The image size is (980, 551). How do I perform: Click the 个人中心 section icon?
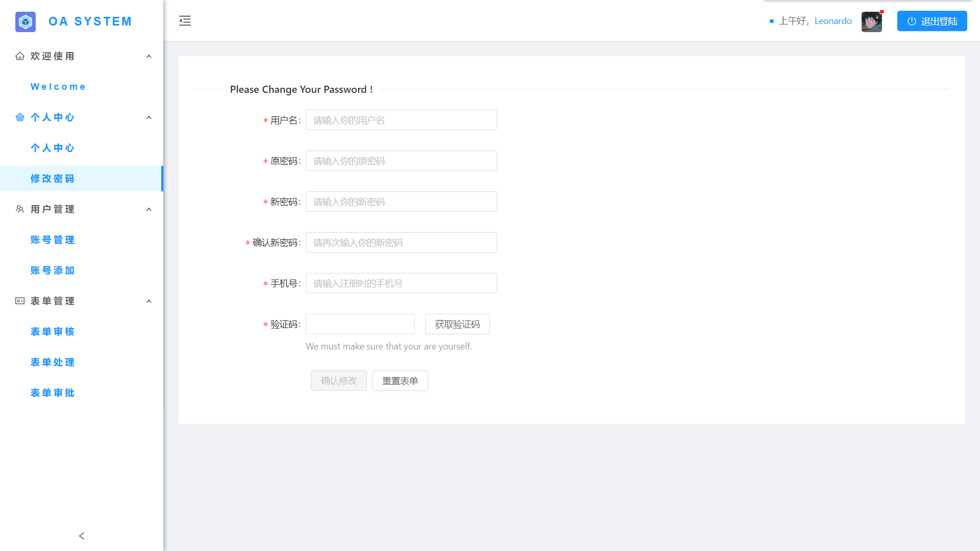[20, 117]
